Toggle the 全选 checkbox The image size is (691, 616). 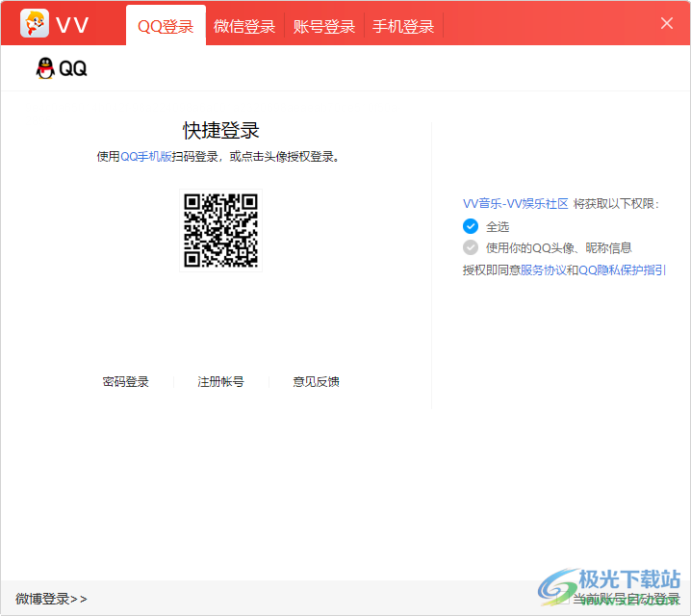[x=471, y=226]
